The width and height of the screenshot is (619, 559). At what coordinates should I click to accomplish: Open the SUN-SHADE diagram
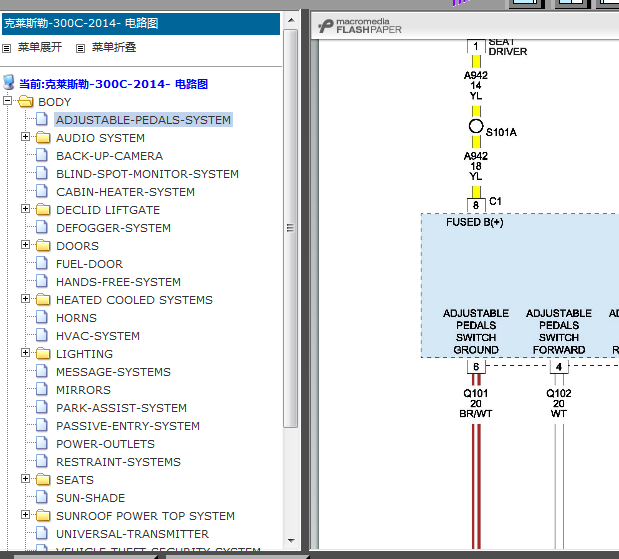pyautogui.click(x=90, y=498)
